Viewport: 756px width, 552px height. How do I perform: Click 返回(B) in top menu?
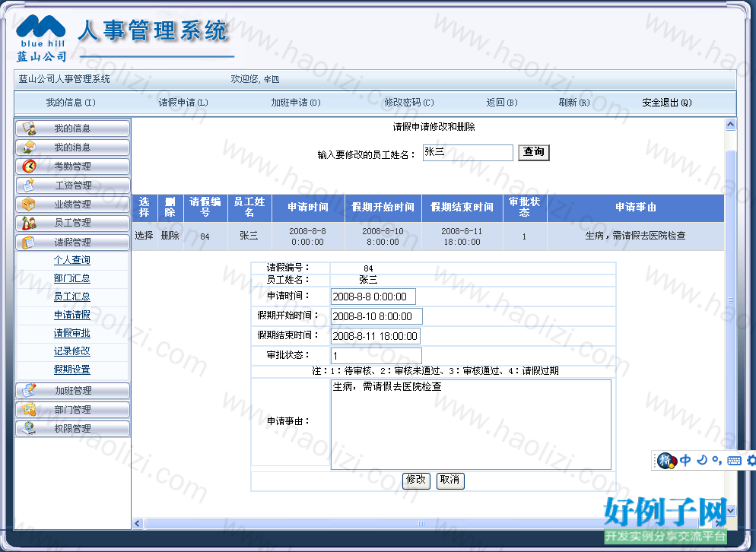[x=502, y=102]
